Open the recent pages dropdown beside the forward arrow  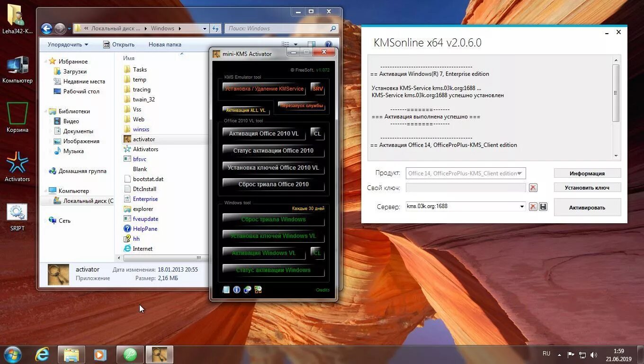coord(69,28)
